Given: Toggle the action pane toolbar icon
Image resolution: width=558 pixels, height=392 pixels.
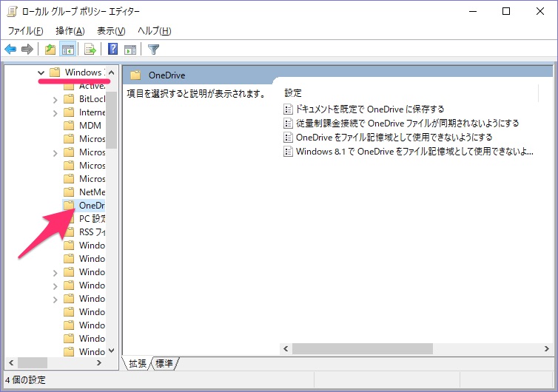Looking at the screenshot, I should click(x=130, y=49).
